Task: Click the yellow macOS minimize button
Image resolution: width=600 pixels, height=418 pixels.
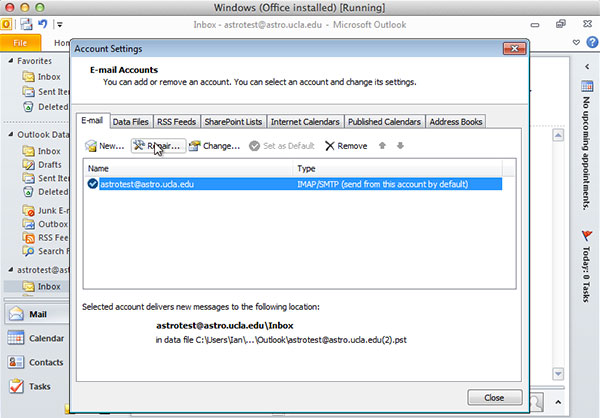Action: (24, 7)
